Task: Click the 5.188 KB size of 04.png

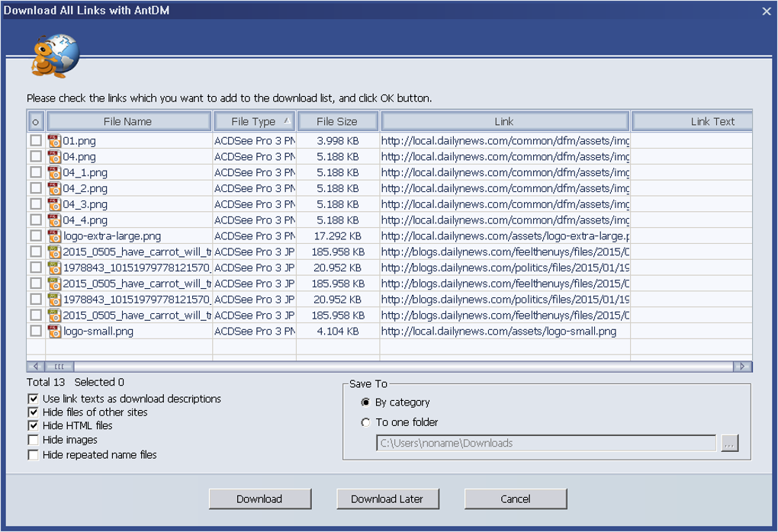Action: 338,157
